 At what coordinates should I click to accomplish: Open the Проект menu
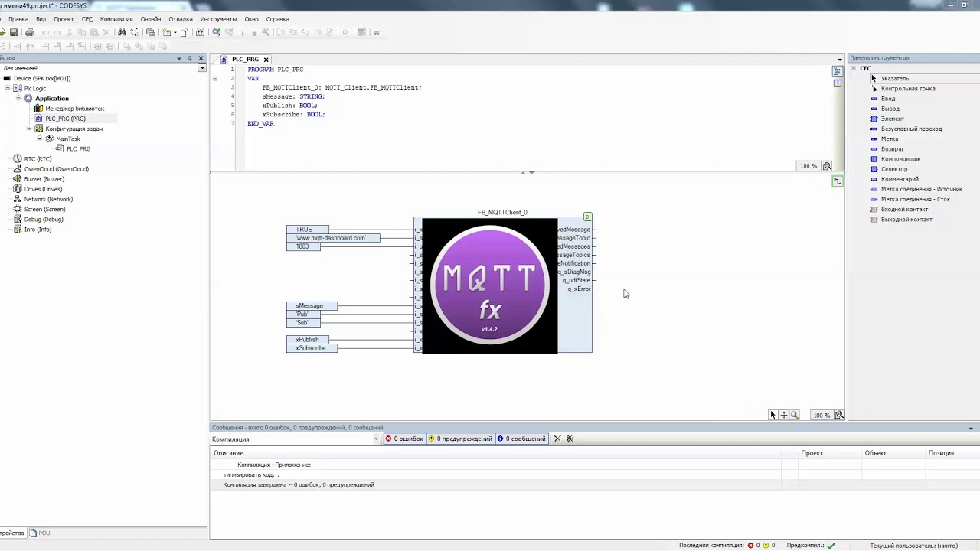[x=64, y=18]
